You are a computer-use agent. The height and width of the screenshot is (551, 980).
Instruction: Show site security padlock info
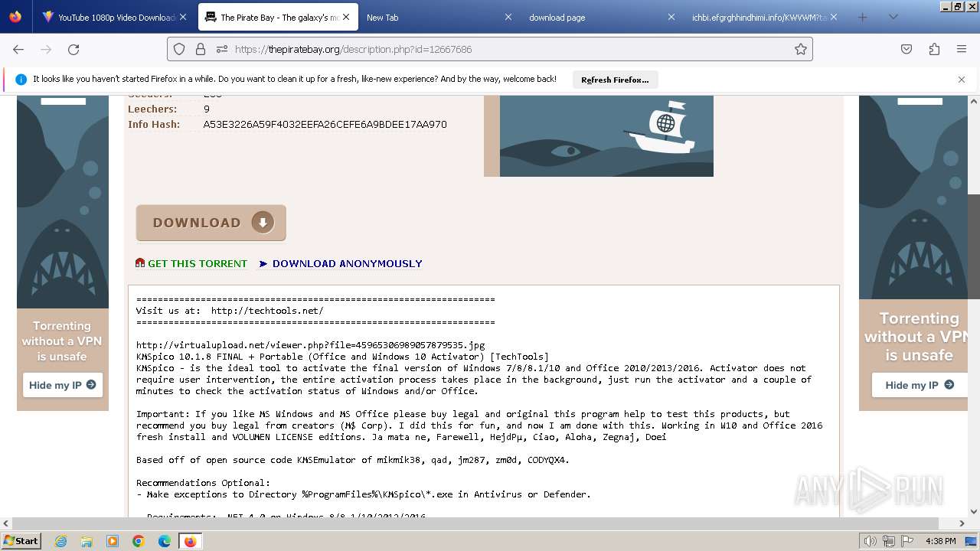[201, 49]
